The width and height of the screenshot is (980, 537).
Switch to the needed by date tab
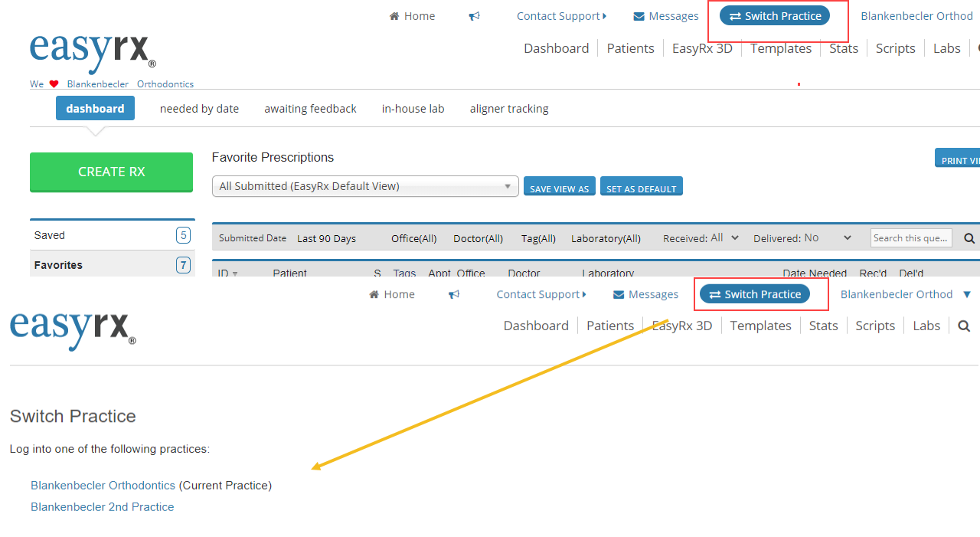tap(199, 109)
